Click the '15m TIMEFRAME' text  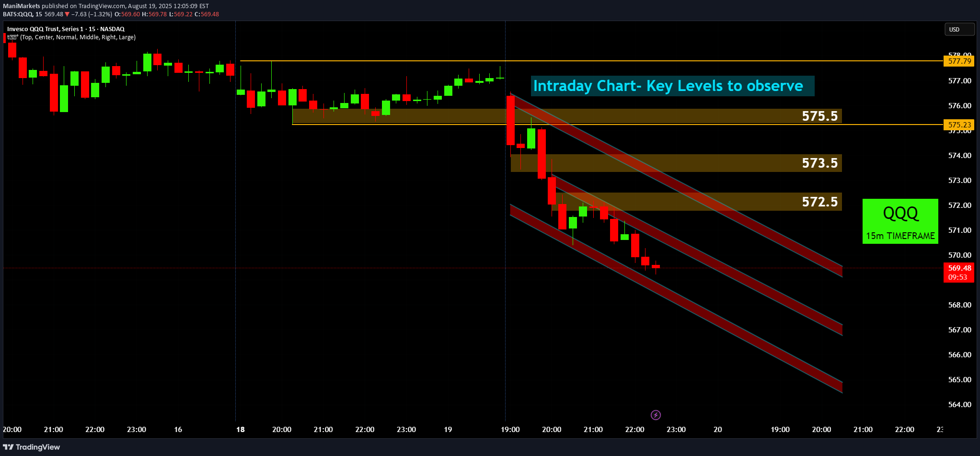tap(900, 236)
